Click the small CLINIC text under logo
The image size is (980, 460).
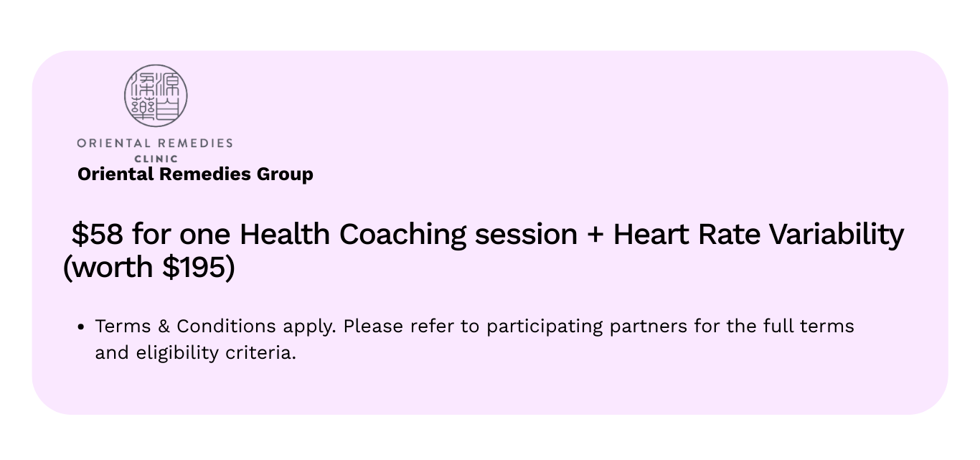156,159
